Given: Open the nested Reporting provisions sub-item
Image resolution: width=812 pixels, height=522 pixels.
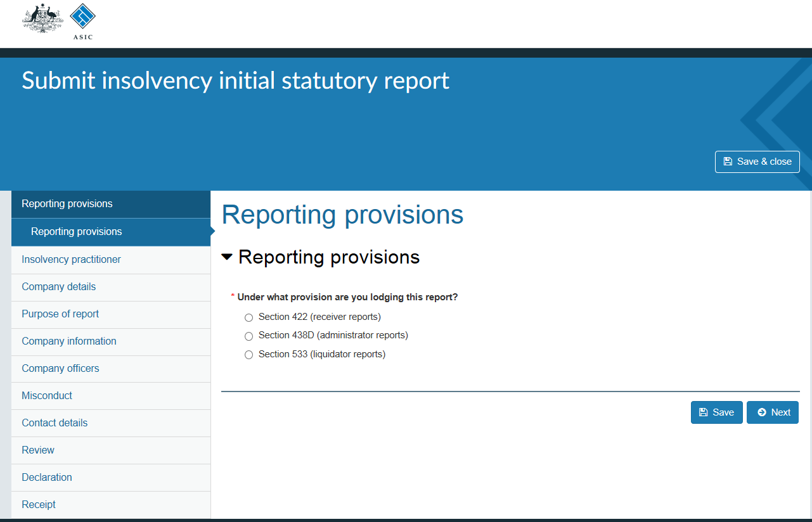Looking at the screenshot, I should [111, 232].
